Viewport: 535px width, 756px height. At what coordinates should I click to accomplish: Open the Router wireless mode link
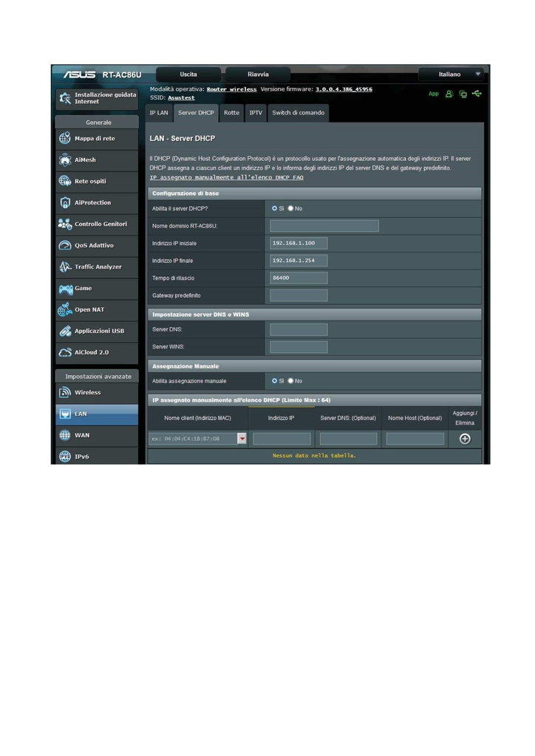(231, 89)
